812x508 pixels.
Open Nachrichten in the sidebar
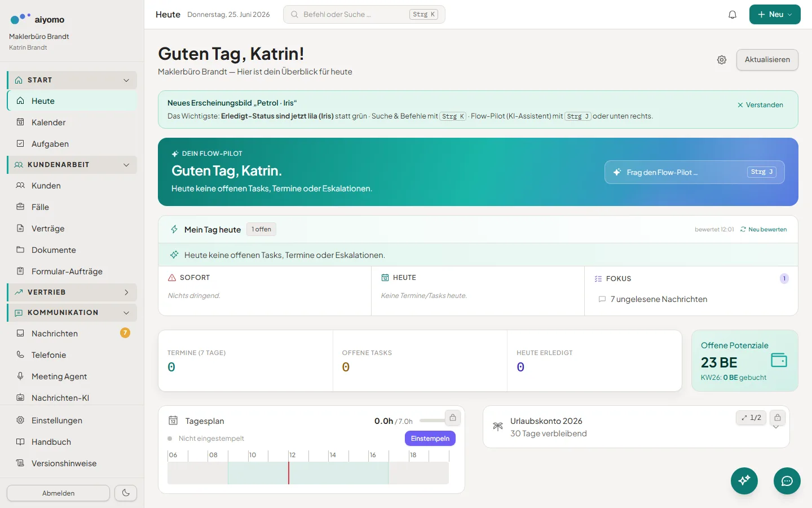[72, 334]
